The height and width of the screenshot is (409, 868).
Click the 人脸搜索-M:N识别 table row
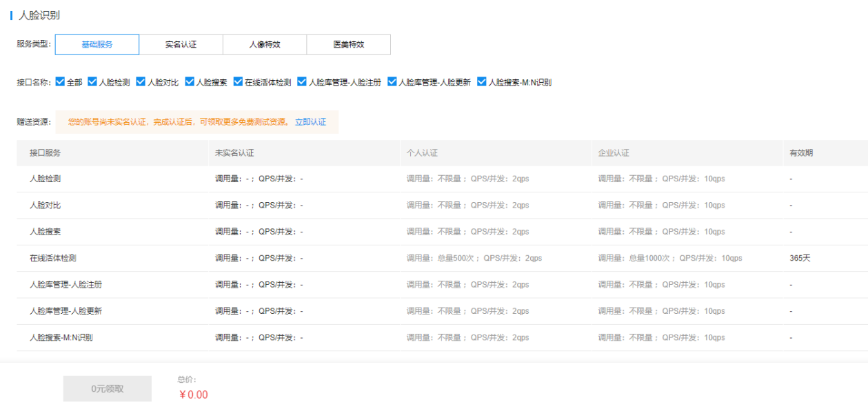coord(61,338)
